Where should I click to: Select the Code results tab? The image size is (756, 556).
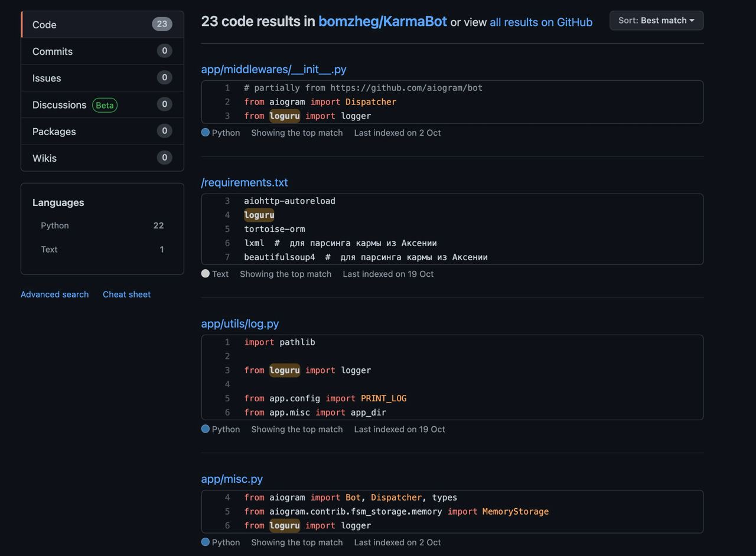point(102,25)
